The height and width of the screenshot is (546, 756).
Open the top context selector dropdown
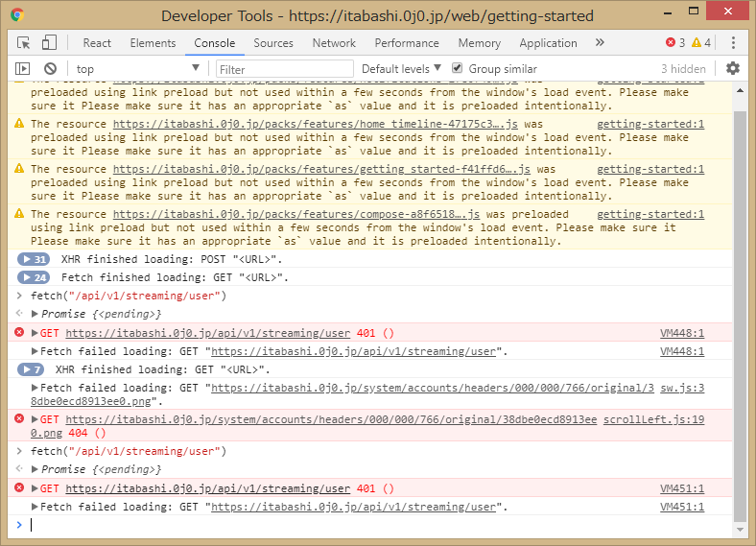tap(138, 69)
